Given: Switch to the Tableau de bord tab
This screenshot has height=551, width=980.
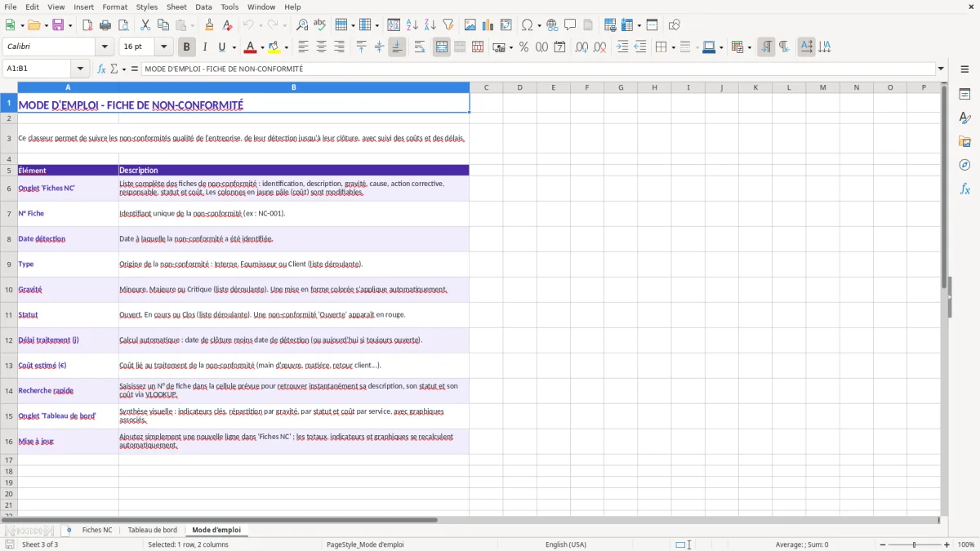Looking at the screenshot, I should tap(152, 530).
